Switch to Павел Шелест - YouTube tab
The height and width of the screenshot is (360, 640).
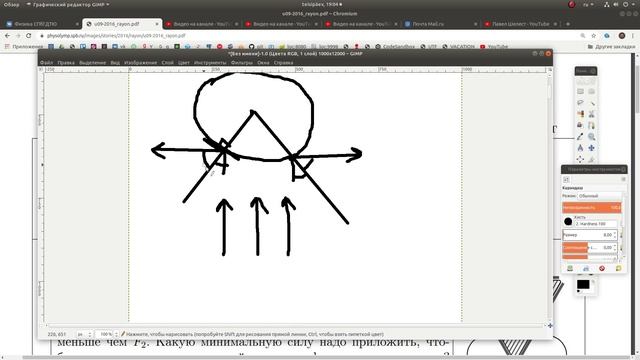[x=520, y=24]
